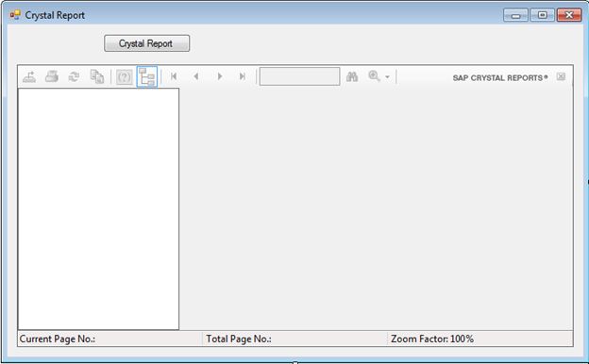Viewport: 589px width, 364px height.
Task: Go to the first page icon
Action: (174, 76)
